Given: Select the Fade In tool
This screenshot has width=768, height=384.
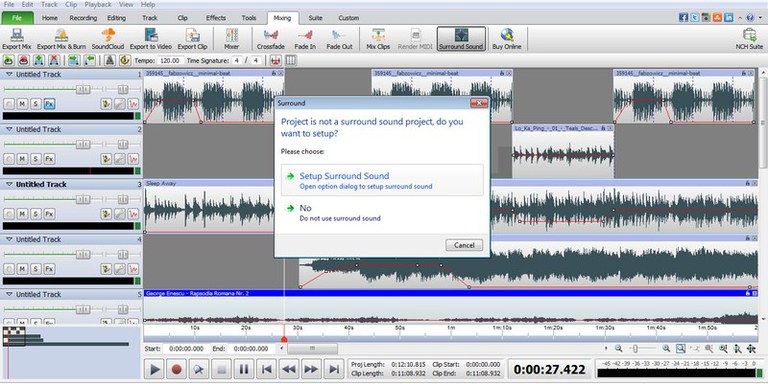Looking at the screenshot, I should click(x=305, y=39).
